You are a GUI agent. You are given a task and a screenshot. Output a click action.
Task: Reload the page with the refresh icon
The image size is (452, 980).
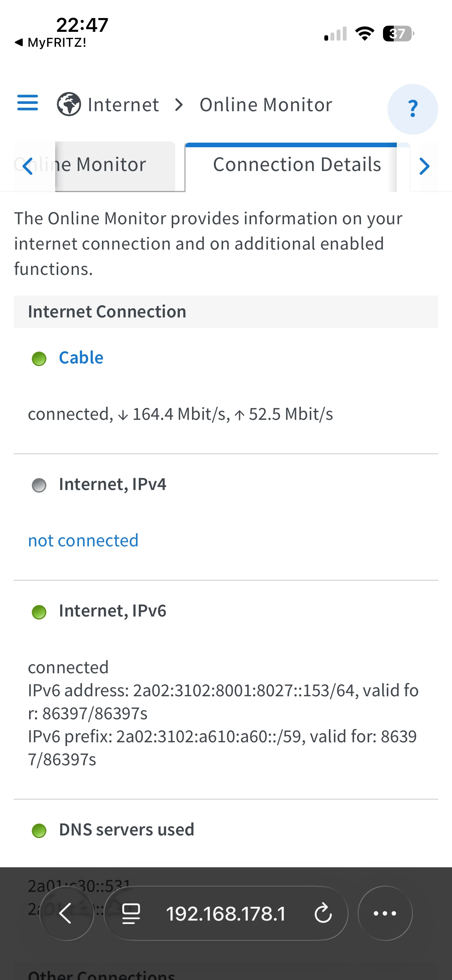(323, 913)
